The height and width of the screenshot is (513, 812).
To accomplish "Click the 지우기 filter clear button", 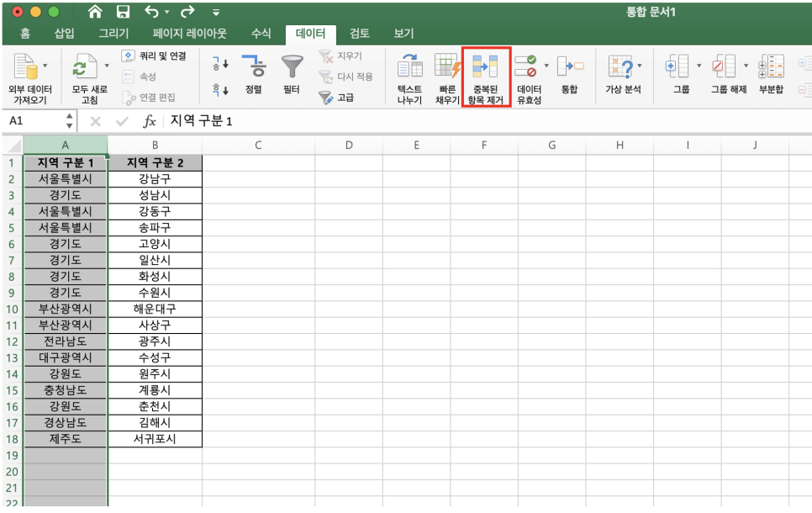I will coord(340,56).
